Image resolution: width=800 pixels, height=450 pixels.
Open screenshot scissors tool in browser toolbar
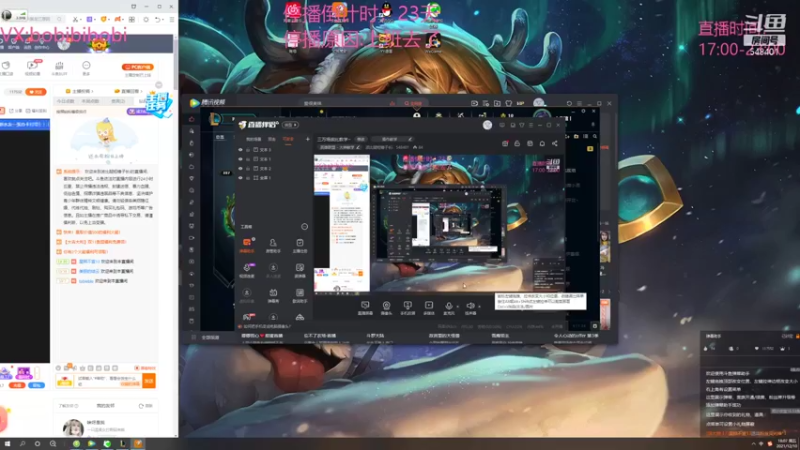[75, 19]
